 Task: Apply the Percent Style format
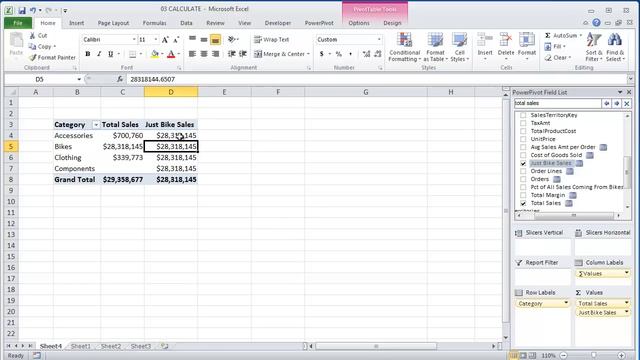[338, 54]
